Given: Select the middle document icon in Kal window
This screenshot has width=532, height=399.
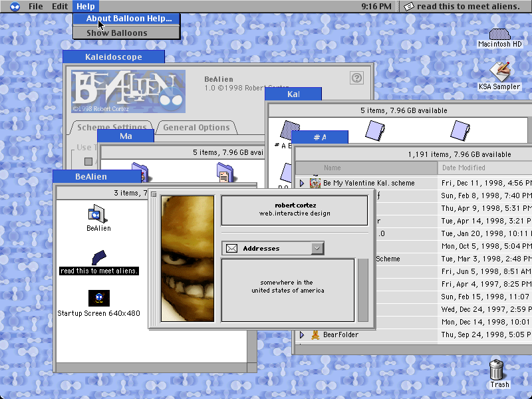Looking at the screenshot, I should pos(375,130).
